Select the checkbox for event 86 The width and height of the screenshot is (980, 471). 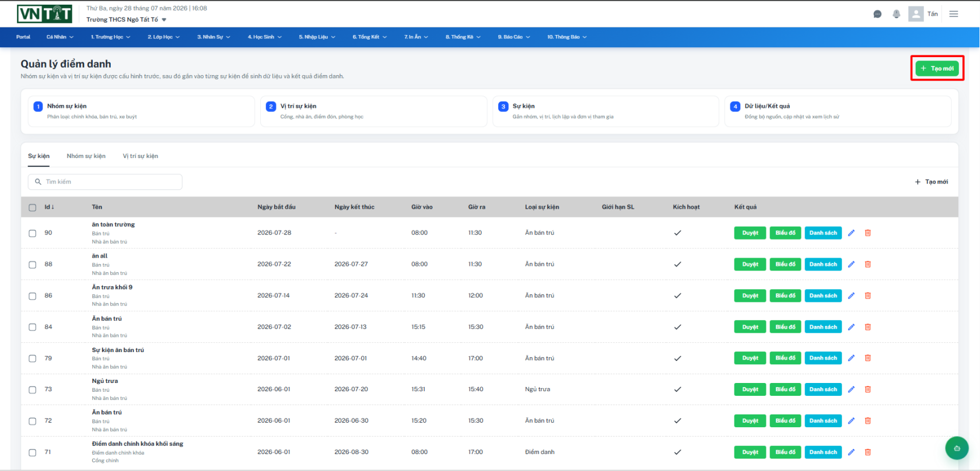pos(33,296)
